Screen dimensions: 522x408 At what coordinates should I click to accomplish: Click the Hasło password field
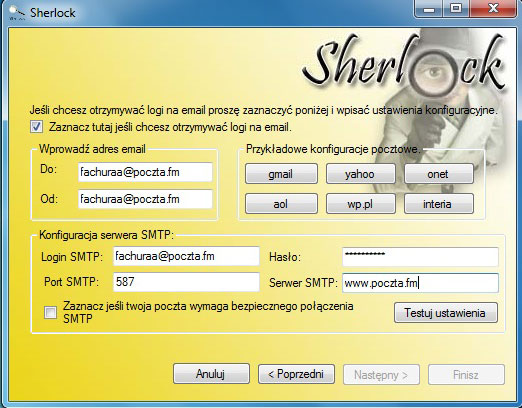pyautogui.click(x=420, y=256)
